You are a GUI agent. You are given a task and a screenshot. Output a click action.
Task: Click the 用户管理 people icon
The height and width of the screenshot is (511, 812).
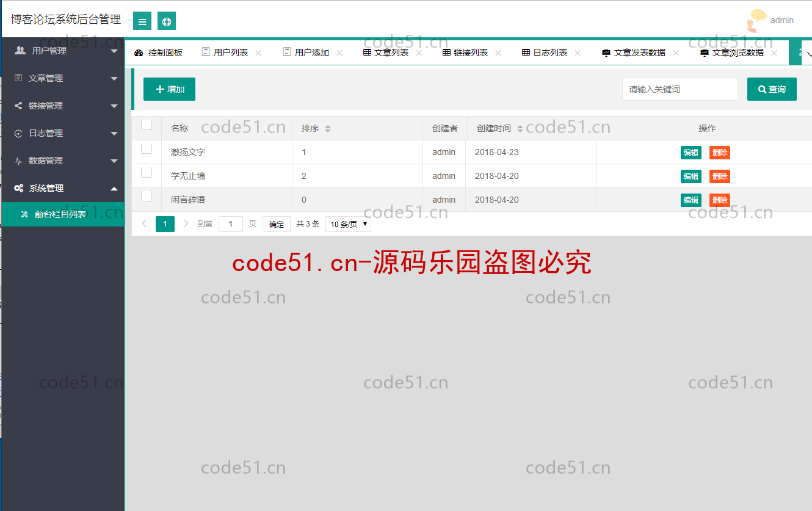(20, 51)
